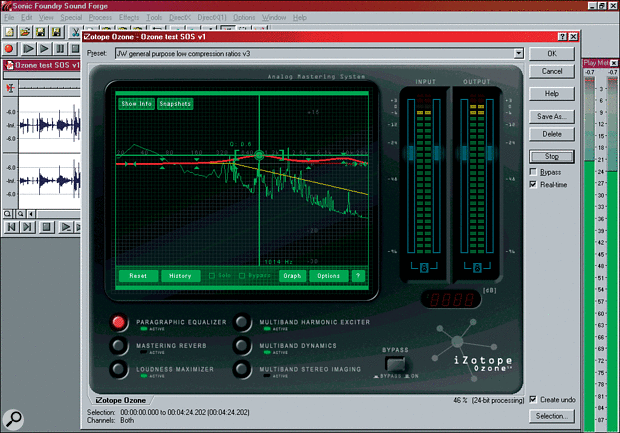
Task: Click Show Info in EQ display
Action: point(136,104)
